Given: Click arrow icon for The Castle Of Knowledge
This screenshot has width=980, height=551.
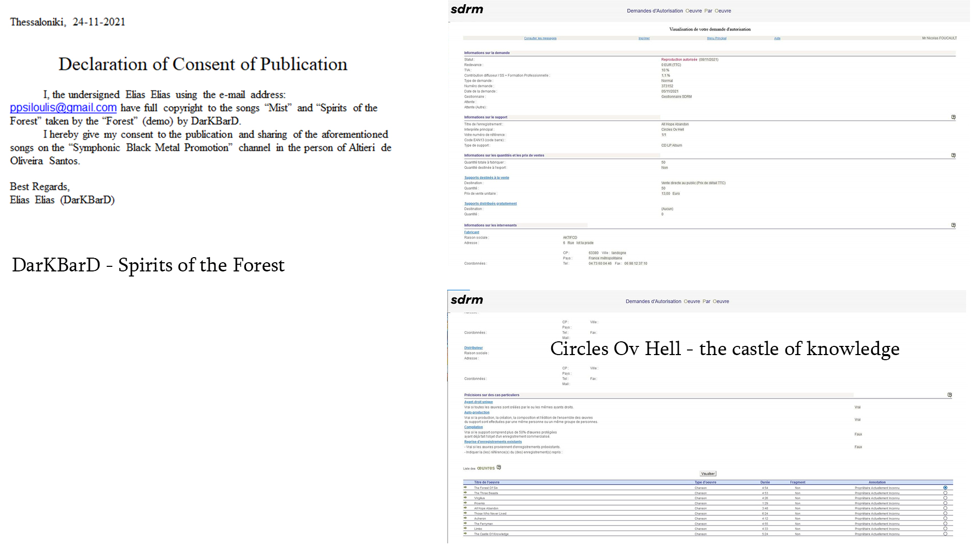Looking at the screenshot, I should tap(465, 534).
